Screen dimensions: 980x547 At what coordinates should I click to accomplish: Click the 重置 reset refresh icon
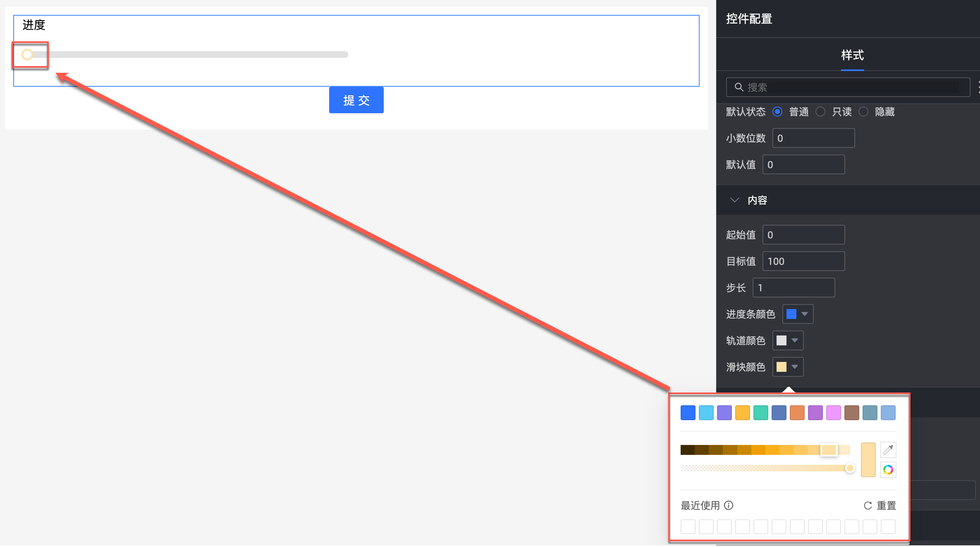(868, 505)
